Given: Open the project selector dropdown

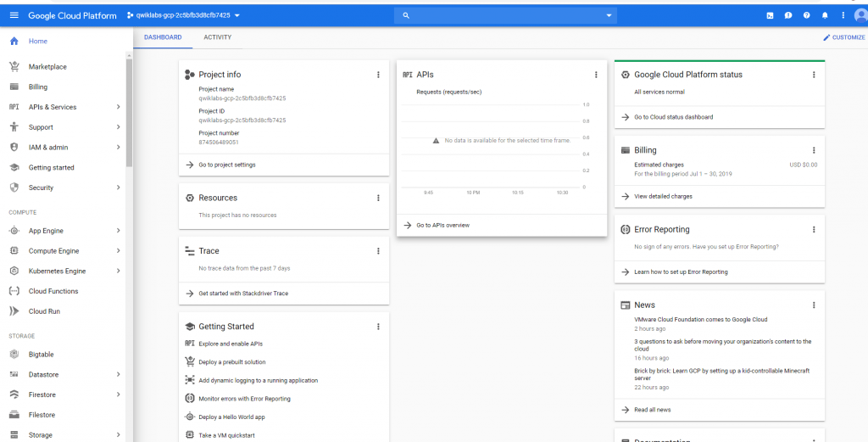Looking at the screenshot, I should [x=183, y=15].
